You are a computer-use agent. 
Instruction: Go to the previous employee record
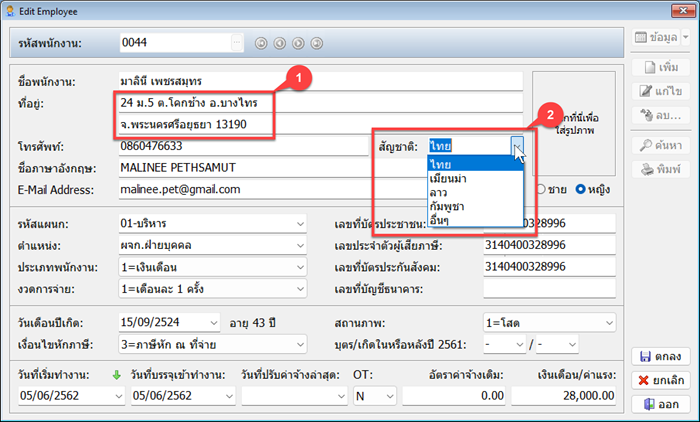[279, 43]
